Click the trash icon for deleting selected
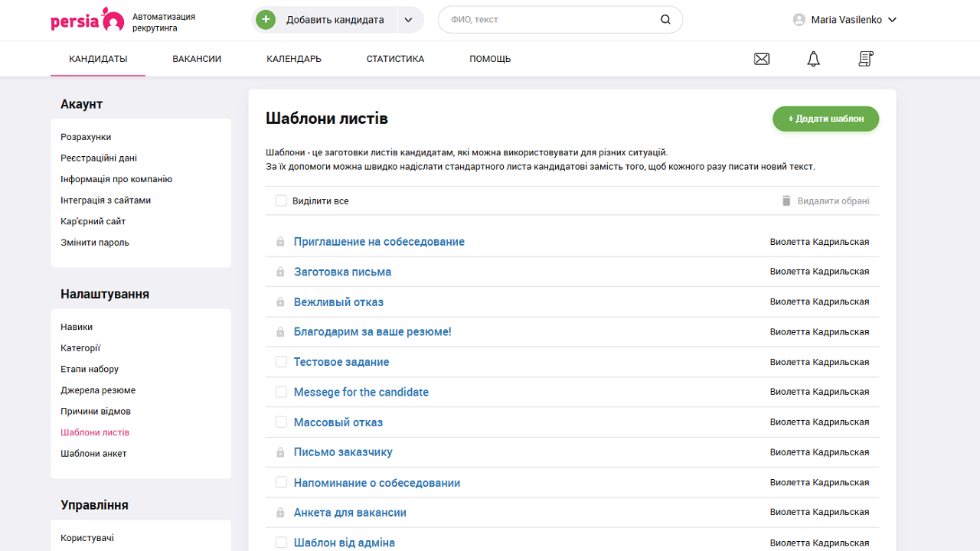 click(x=786, y=201)
